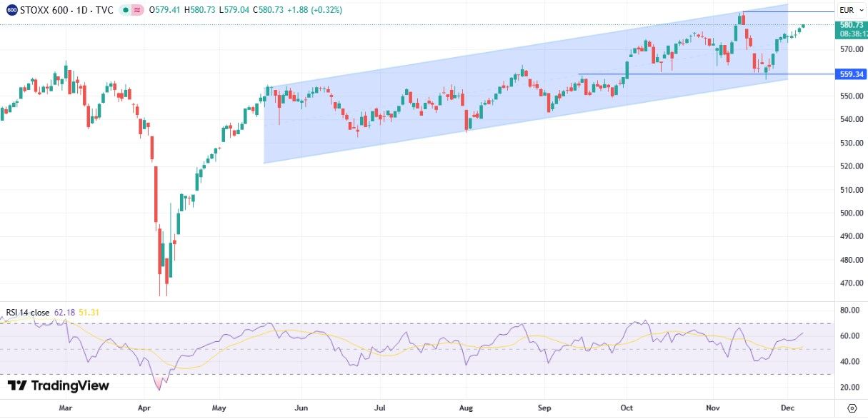Click the green market status dot

point(125,10)
